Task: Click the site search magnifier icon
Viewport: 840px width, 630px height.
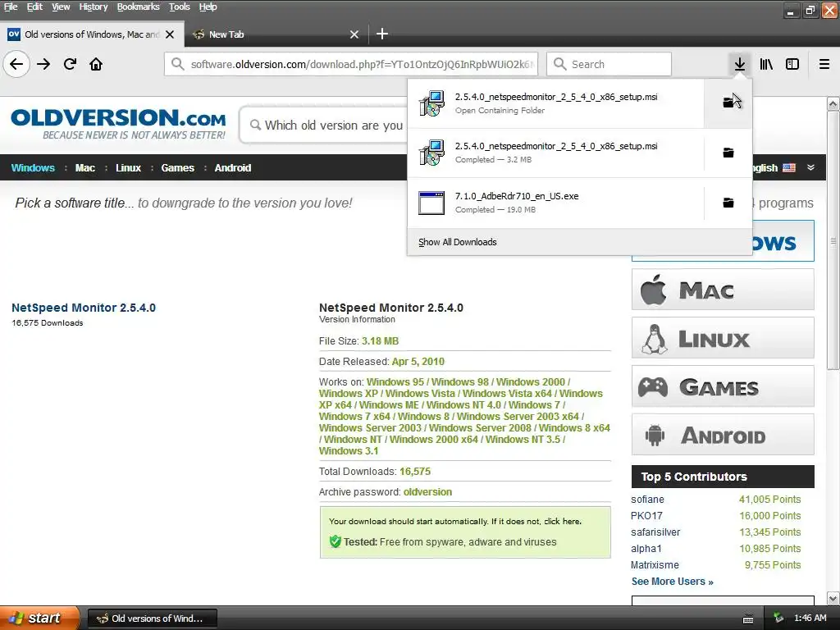Action: coord(256,125)
